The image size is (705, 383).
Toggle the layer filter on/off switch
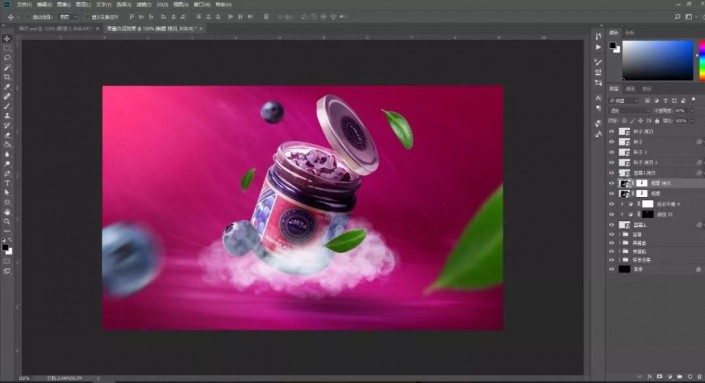click(x=693, y=100)
